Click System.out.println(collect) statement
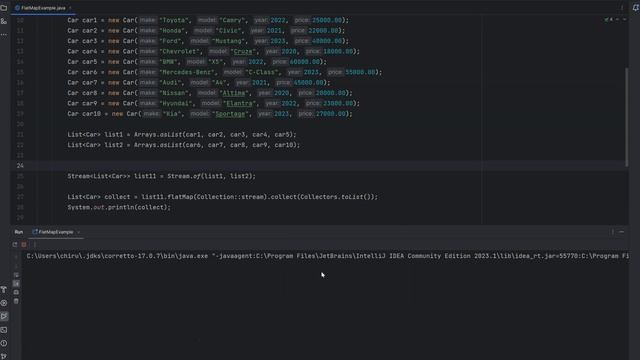Image resolution: width=640 pixels, height=360 pixels. pos(119,207)
